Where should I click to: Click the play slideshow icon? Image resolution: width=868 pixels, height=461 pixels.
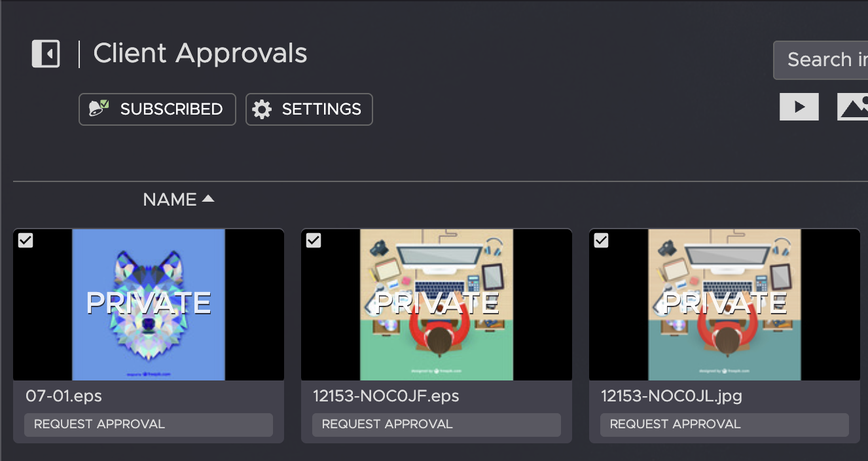point(799,107)
